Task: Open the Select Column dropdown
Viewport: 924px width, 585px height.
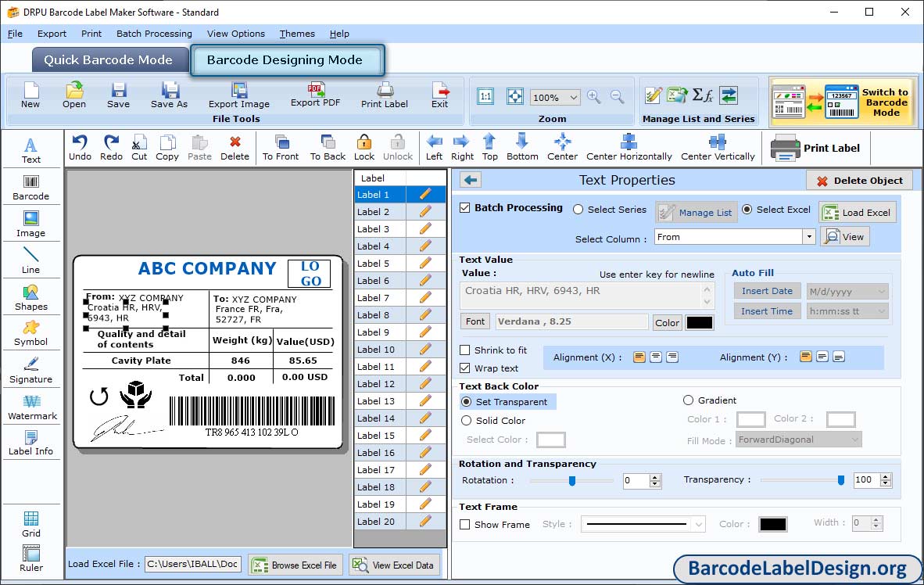Action: (x=809, y=236)
